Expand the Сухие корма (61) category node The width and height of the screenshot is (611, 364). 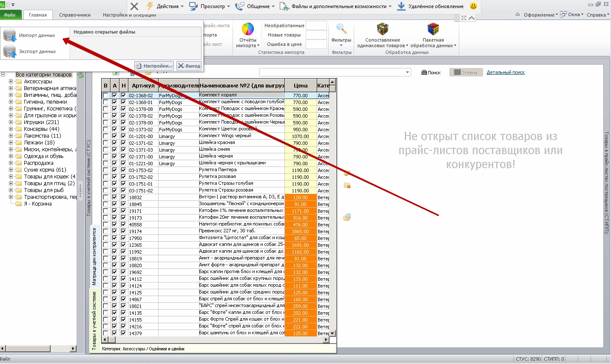[x=11, y=170]
